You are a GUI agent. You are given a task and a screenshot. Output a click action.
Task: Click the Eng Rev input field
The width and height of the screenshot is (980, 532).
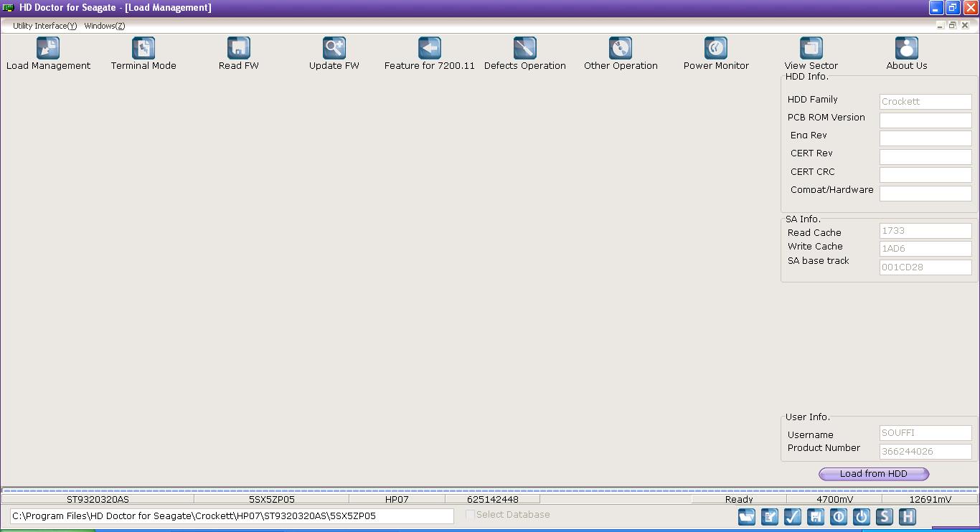[925, 138]
